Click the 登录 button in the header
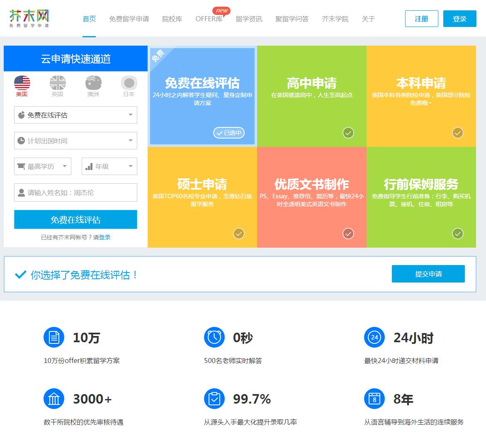Image resolution: width=486 pixels, height=448 pixels. click(459, 19)
